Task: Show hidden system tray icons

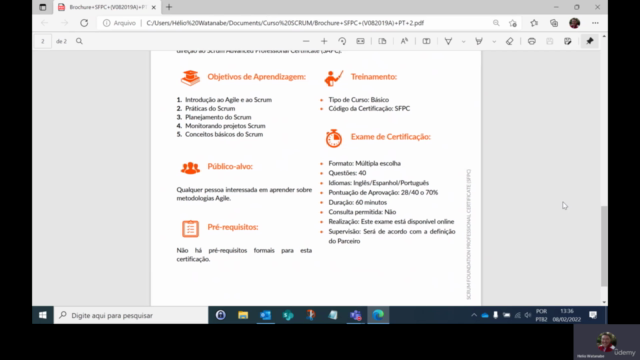Action: pos(473,315)
